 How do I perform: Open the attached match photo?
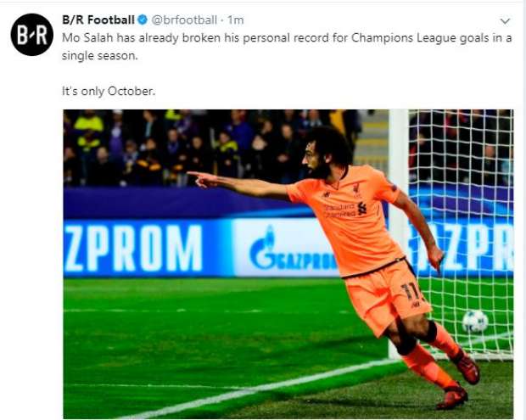click(288, 264)
